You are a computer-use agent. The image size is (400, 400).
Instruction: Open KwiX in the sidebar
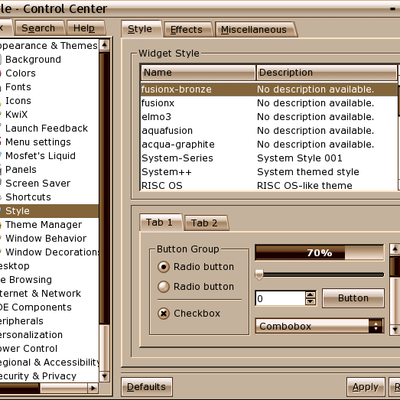pyautogui.click(x=17, y=114)
